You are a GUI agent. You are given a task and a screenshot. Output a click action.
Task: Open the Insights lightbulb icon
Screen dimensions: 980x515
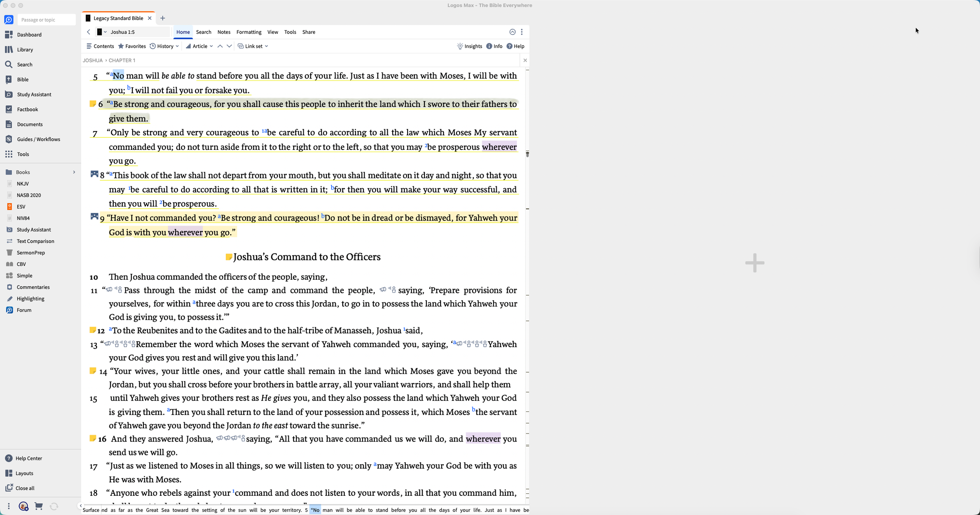tap(460, 46)
